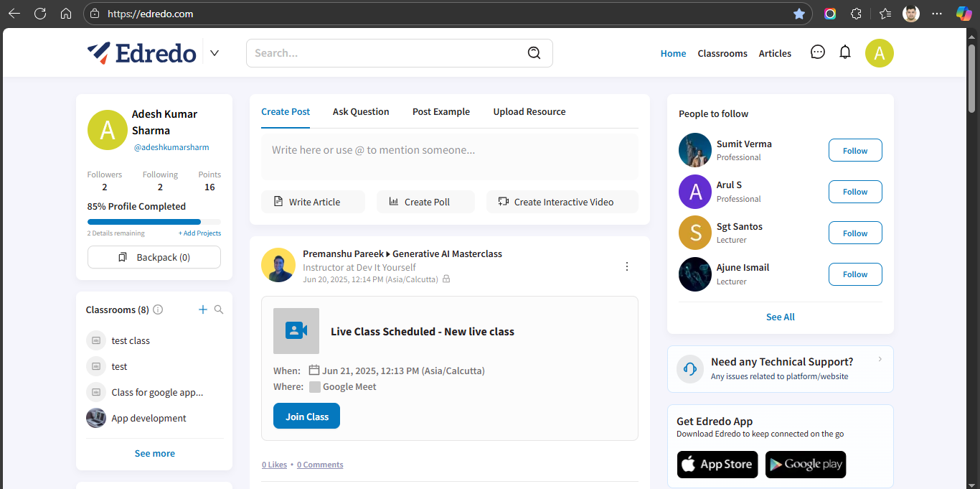
Task: Click the search magnifier icon in the search box
Action: coord(534,53)
